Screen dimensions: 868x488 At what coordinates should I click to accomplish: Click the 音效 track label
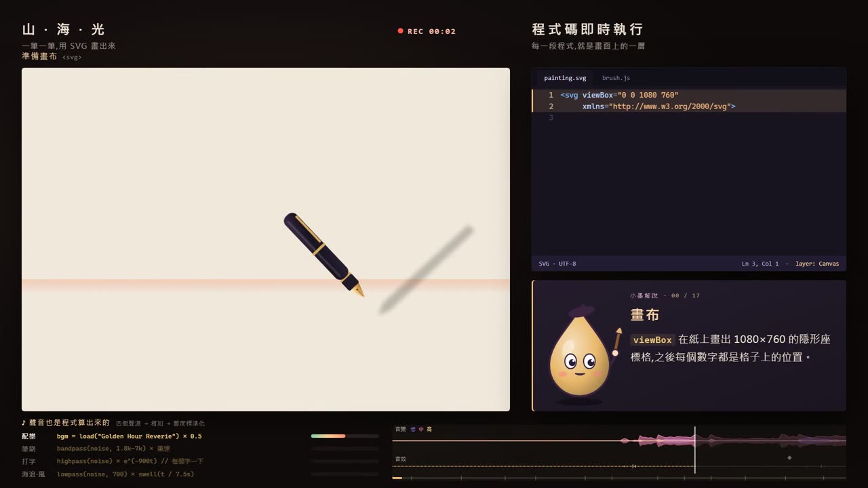(400, 459)
